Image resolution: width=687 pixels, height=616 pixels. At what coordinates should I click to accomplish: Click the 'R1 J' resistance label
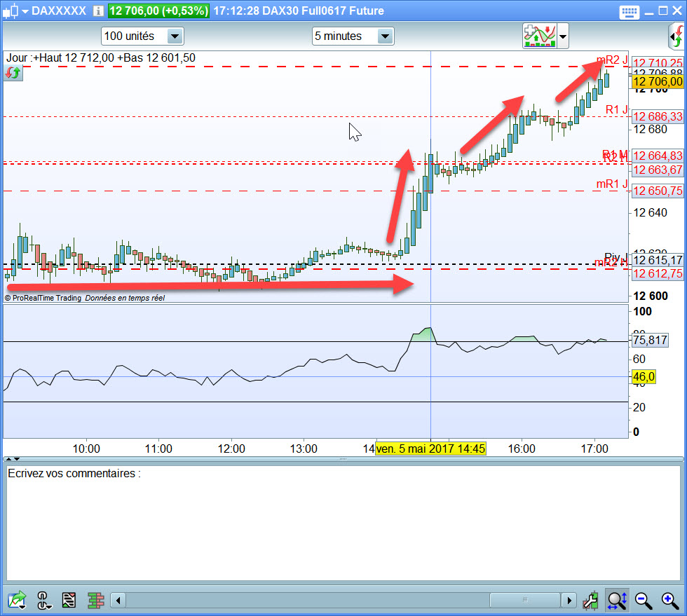[x=616, y=109]
